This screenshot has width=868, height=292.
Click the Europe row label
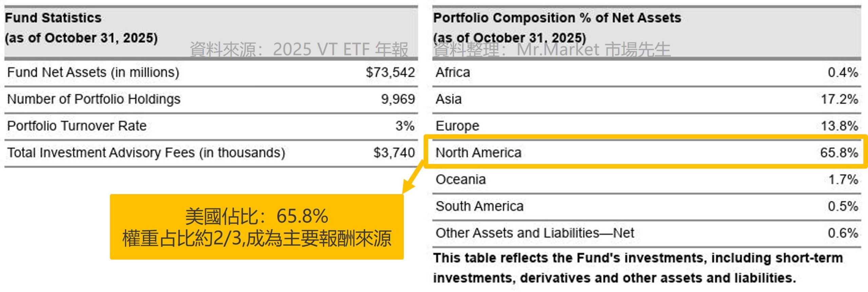pos(457,126)
